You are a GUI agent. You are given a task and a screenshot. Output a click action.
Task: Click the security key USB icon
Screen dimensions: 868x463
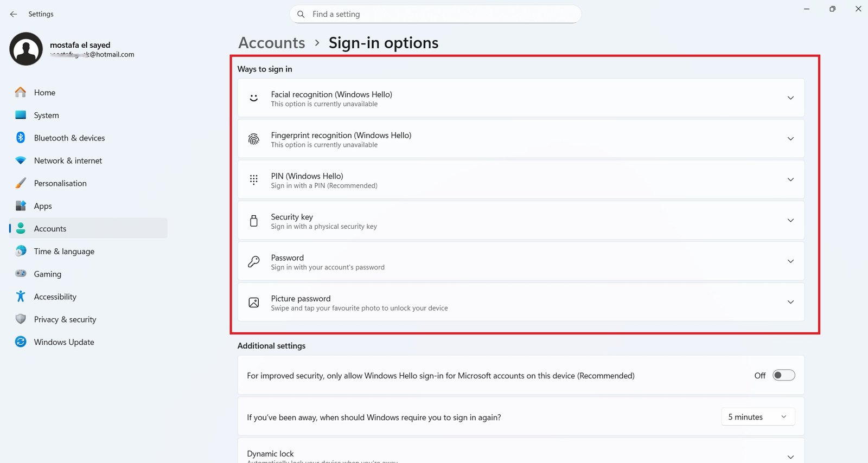[x=253, y=221]
